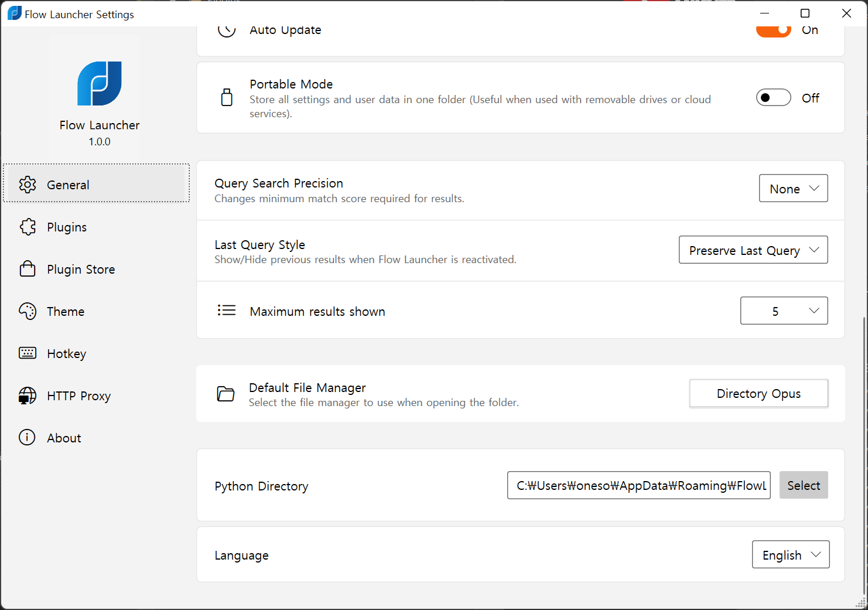This screenshot has height=610, width=868.
Task: Open the Maximum results shown dropdown
Action: tap(784, 311)
